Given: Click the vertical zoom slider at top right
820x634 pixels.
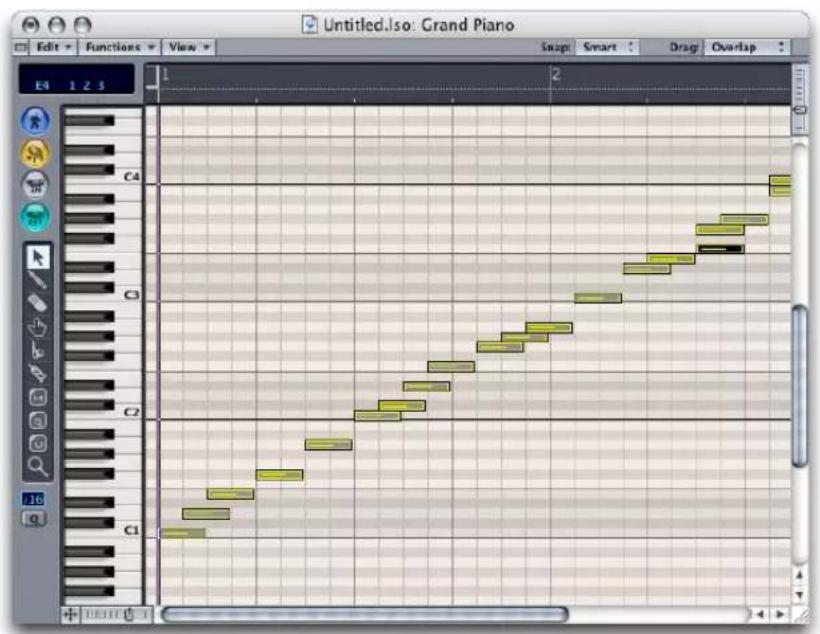Looking at the screenshot, I should [800, 99].
